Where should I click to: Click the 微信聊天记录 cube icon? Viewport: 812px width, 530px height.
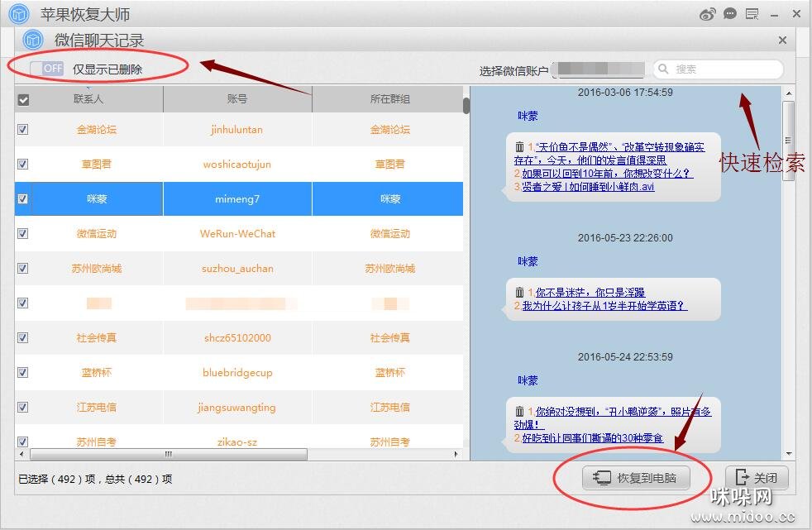coord(33,40)
